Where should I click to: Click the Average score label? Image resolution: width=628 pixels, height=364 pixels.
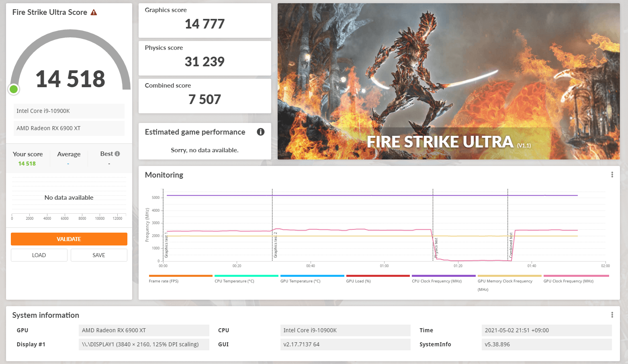69,154
